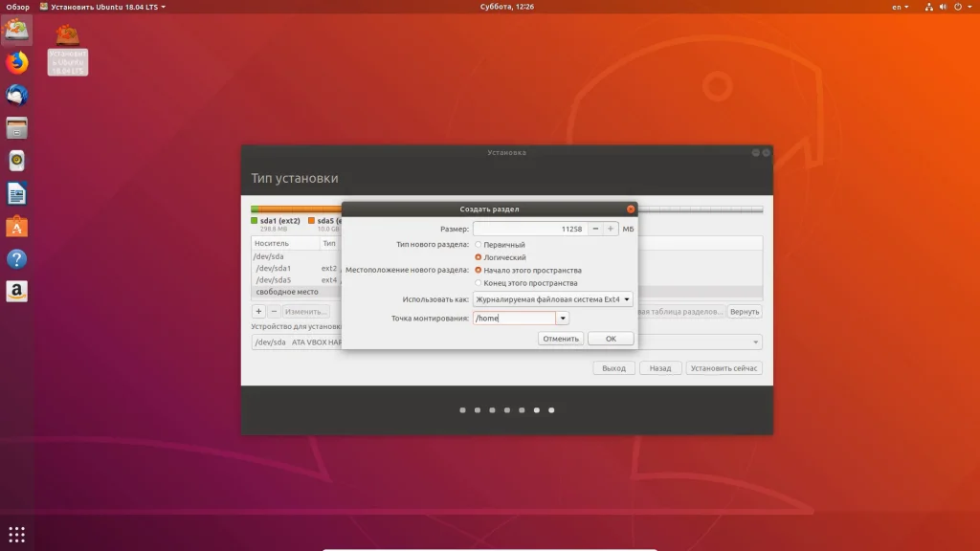The width and height of the screenshot is (980, 551).
Task: Open Firefox from the dock
Action: pyautogui.click(x=16, y=63)
